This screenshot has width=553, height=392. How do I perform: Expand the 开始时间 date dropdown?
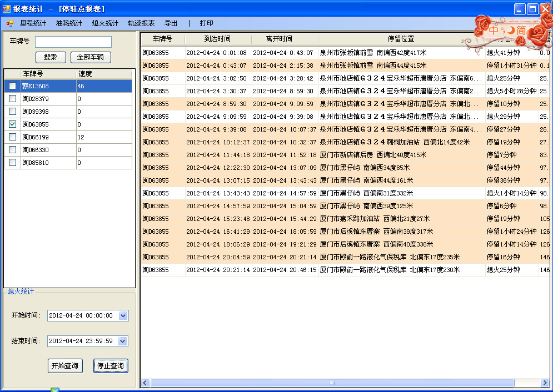pyautogui.click(x=123, y=315)
